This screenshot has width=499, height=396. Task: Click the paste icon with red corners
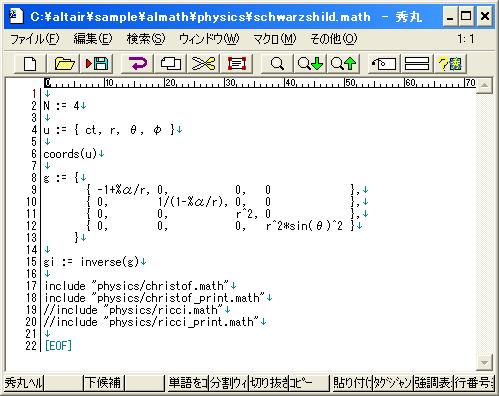click(x=237, y=64)
